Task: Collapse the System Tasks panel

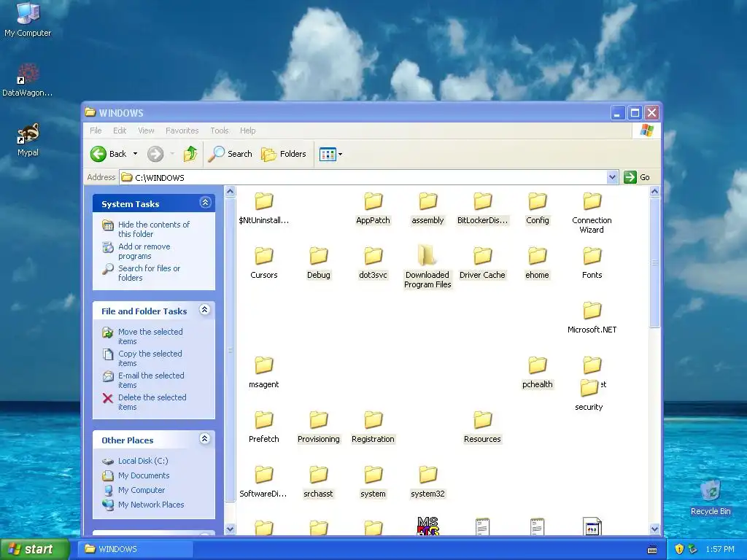Action: click(x=205, y=203)
